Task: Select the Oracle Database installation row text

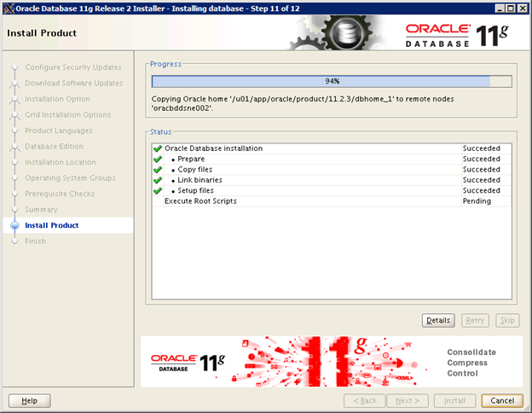Action: pyautogui.click(x=213, y=148)
